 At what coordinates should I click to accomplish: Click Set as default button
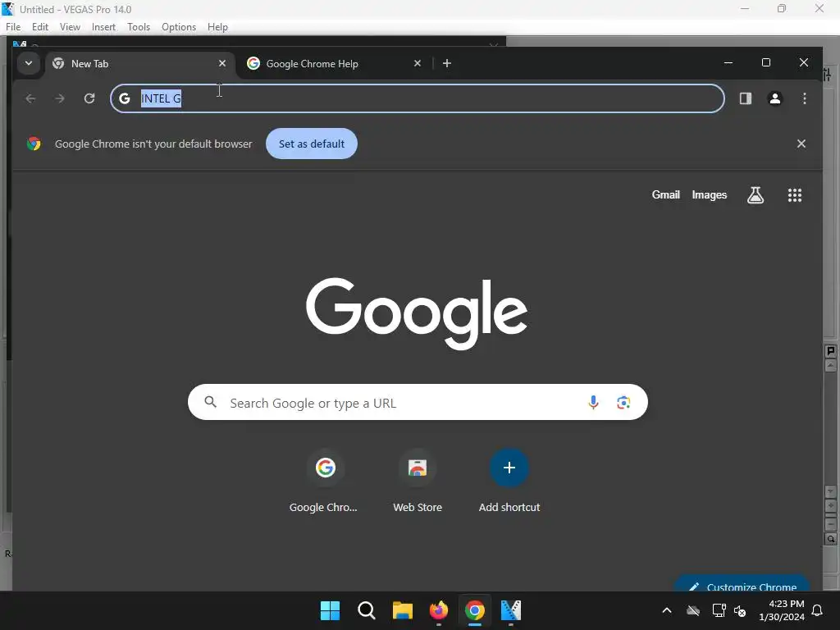click(311, 144)
